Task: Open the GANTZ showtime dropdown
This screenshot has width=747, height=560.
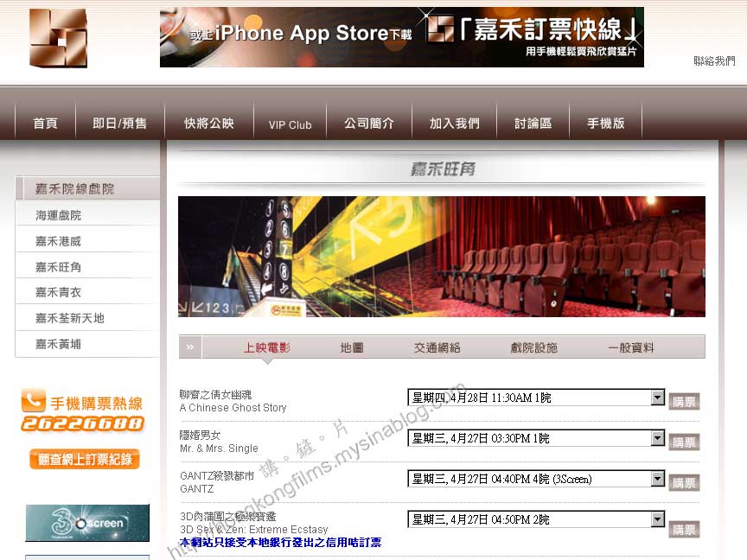Action: point(657,479)
